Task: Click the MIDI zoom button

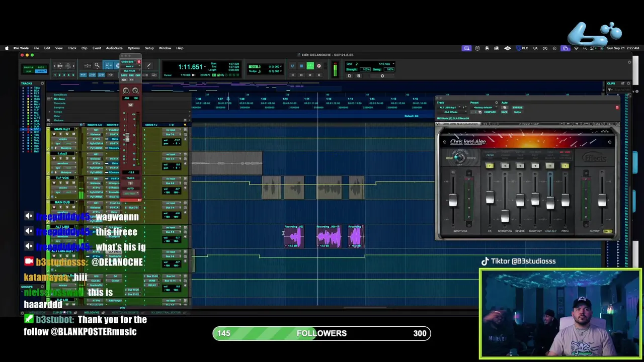Action: pos(68,66)
